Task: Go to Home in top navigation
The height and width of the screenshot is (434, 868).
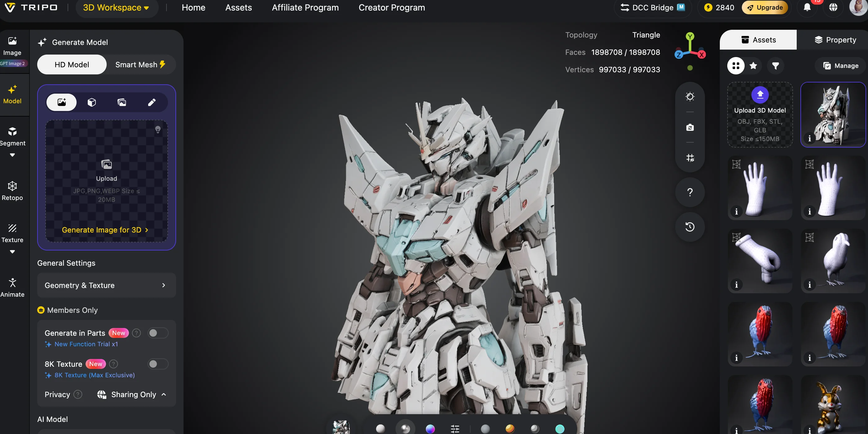Action: coord(193,7)
